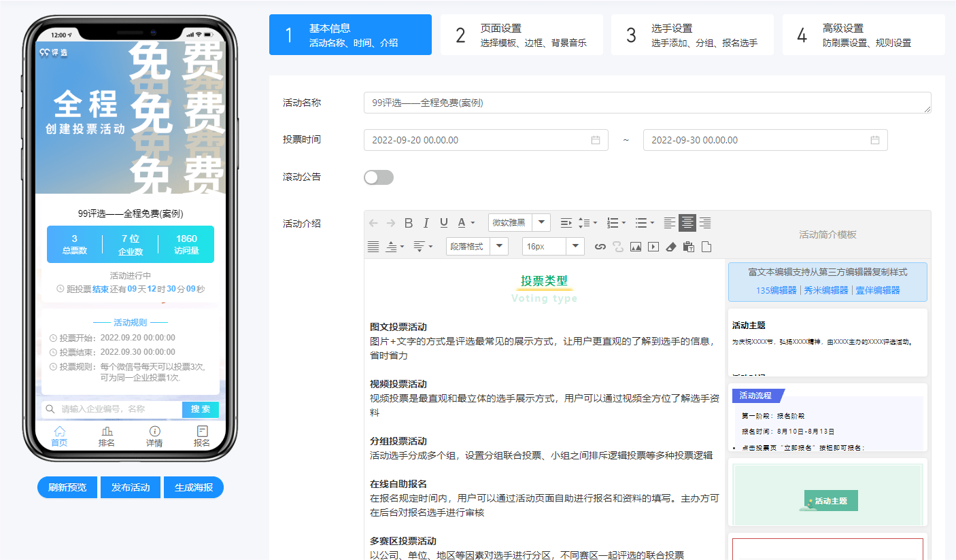Clear document with the blank page icon
Image resolution: width=956 pixels, height=560 pixels.
[706, 247]
